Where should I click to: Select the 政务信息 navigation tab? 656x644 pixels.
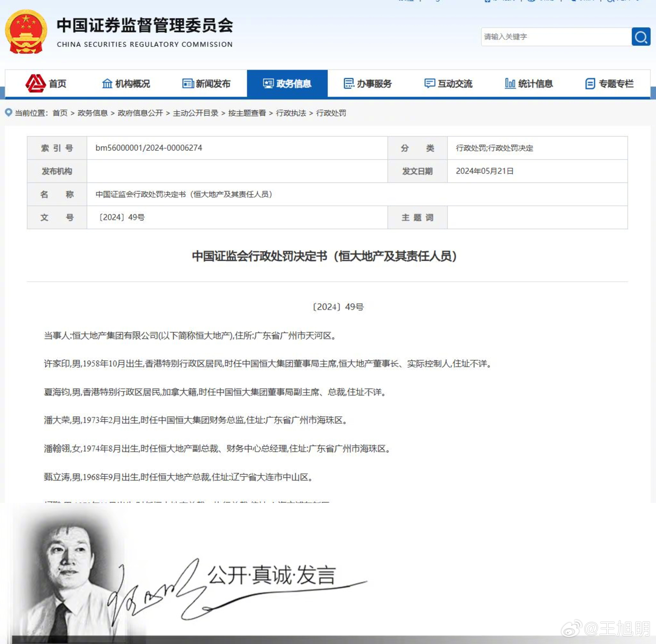(x=287, y=83)
